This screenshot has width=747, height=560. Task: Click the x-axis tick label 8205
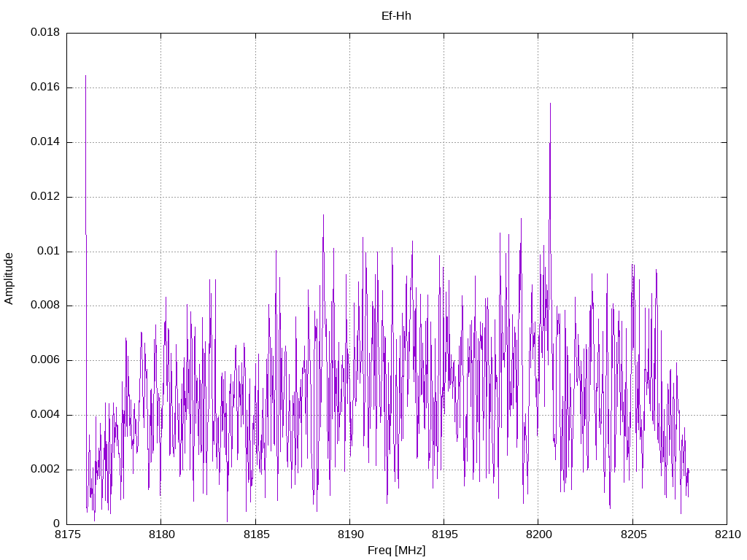632,534
